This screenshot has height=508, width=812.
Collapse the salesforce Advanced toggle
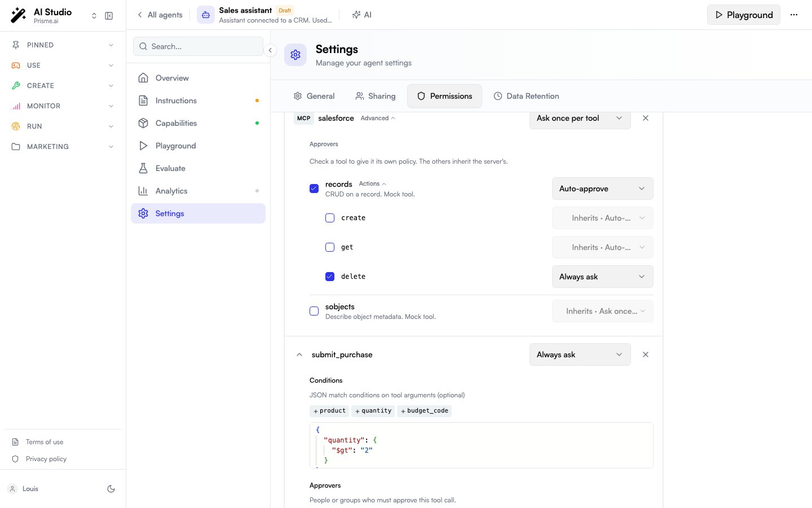click(x=378, y=118)
